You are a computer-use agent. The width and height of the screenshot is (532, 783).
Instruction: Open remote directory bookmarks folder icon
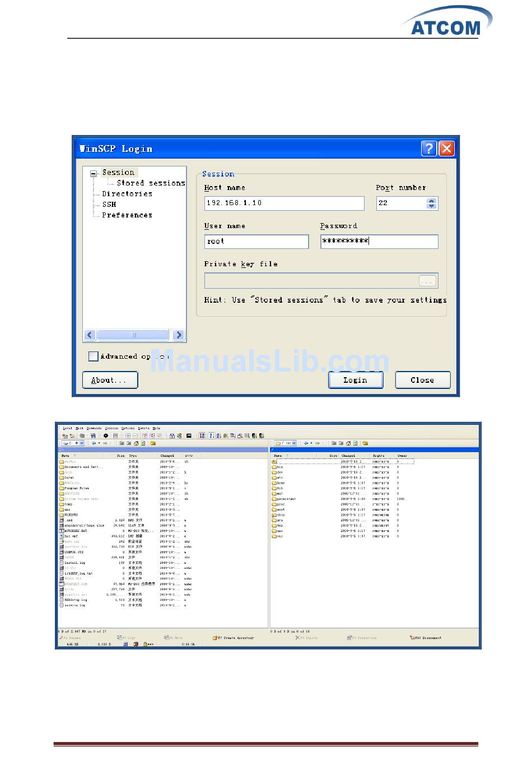coord(364,443)
